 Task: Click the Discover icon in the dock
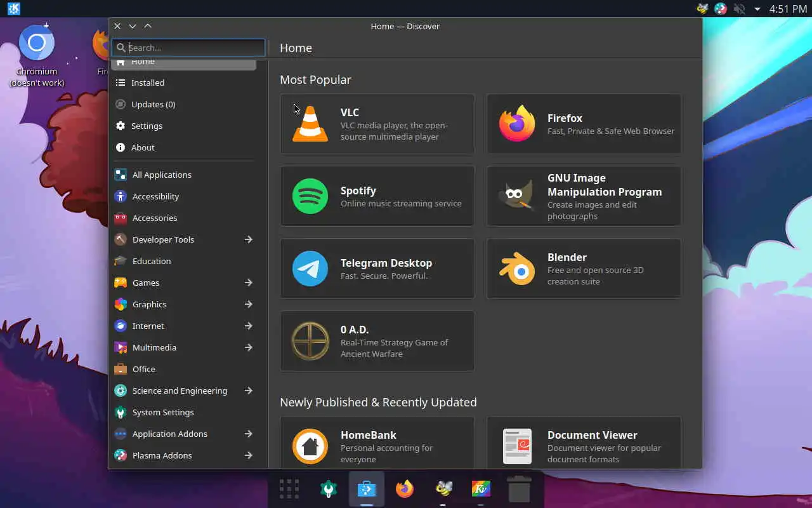point(367,489)
